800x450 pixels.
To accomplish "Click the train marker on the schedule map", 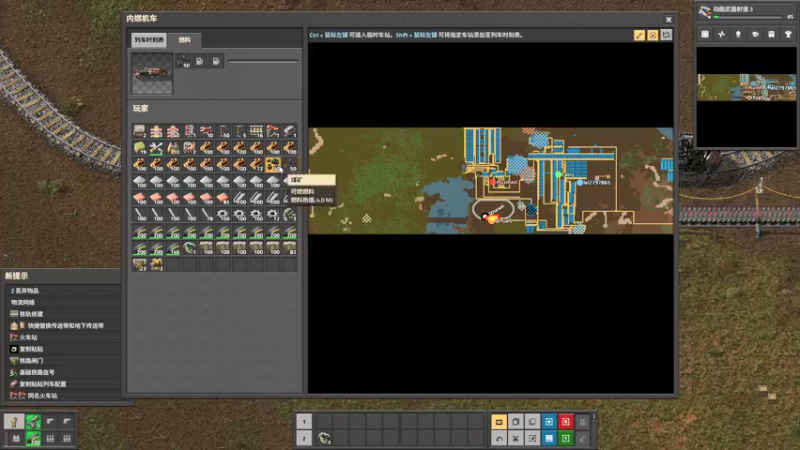I will [490, 218].
